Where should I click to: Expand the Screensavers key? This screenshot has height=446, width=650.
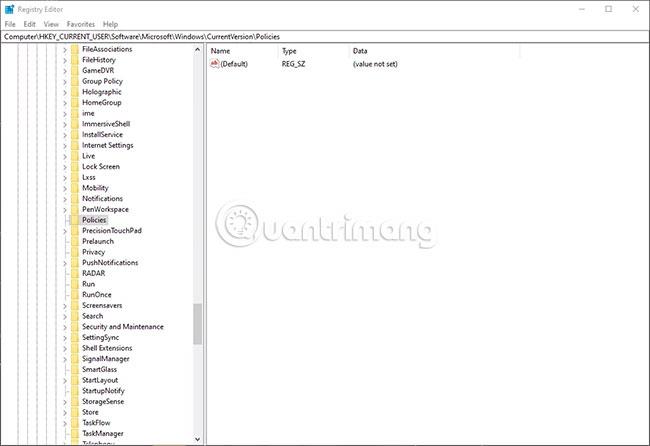pyautogui.click(x=65, y=305)
